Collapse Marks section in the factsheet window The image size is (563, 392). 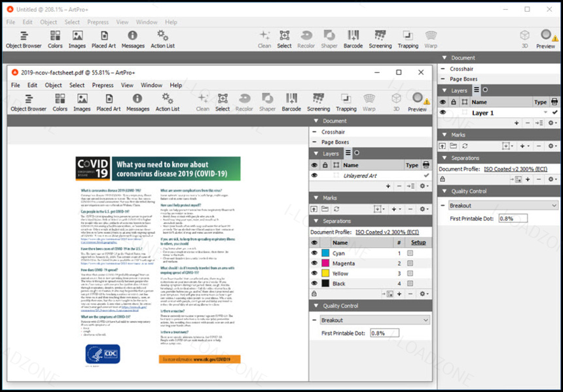tap(316, 198)
